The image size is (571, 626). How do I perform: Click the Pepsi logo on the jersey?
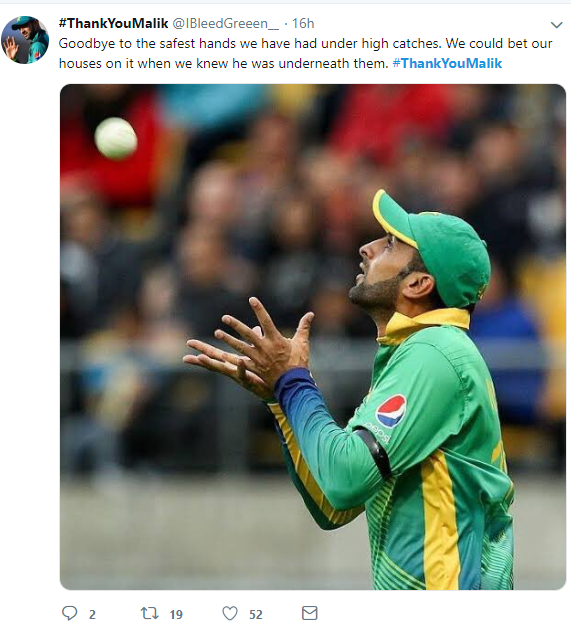click(391, 411)
